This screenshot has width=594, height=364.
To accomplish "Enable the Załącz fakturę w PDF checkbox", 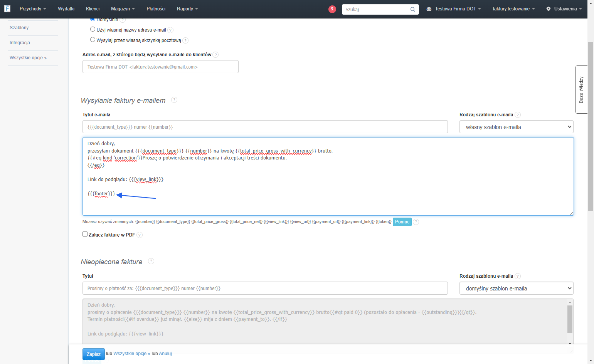I will (85, 234).
